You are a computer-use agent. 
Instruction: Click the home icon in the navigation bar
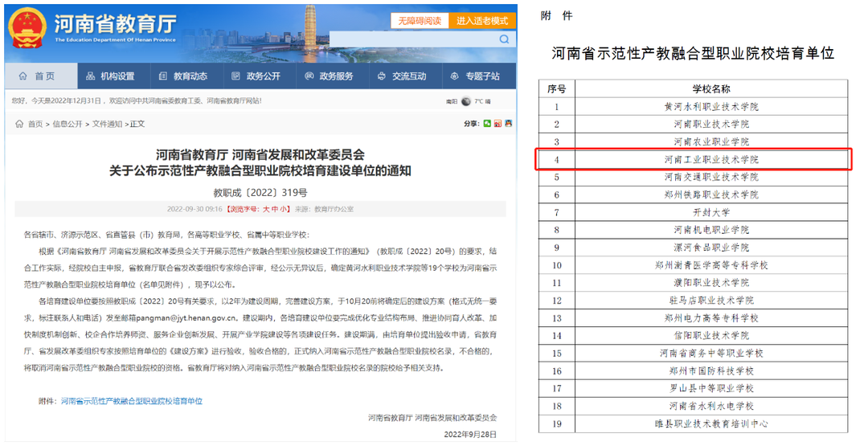[x=23, y=76]
